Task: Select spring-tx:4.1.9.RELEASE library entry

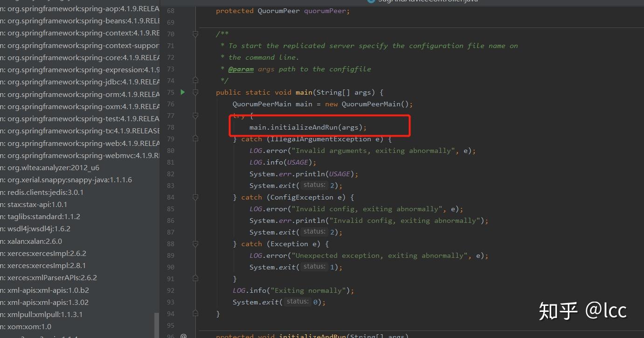Action: [x=80, y=131]
